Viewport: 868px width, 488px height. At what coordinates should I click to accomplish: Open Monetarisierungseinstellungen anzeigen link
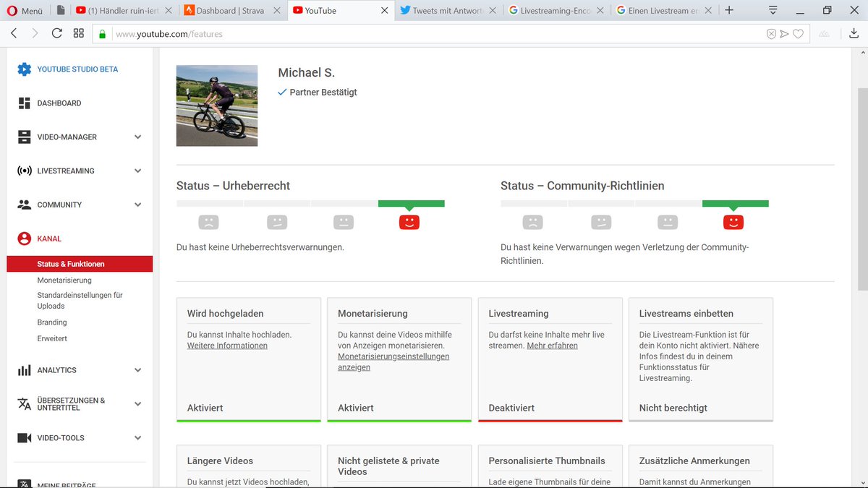393,362
